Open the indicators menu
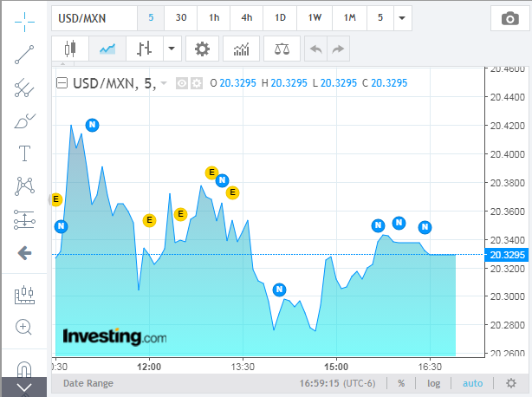Screen dimensions: 532x397 coord(241,49)
